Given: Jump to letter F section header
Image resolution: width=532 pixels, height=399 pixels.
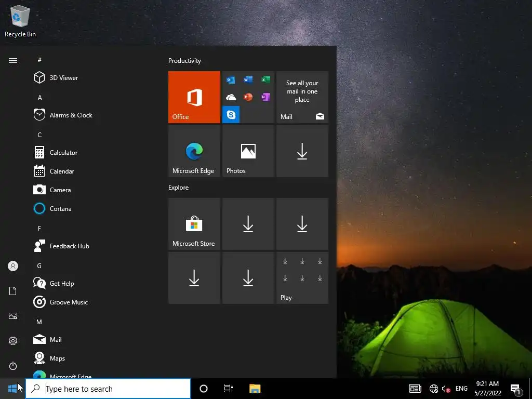Looking at the screenshot, I should tap(39, 228).
